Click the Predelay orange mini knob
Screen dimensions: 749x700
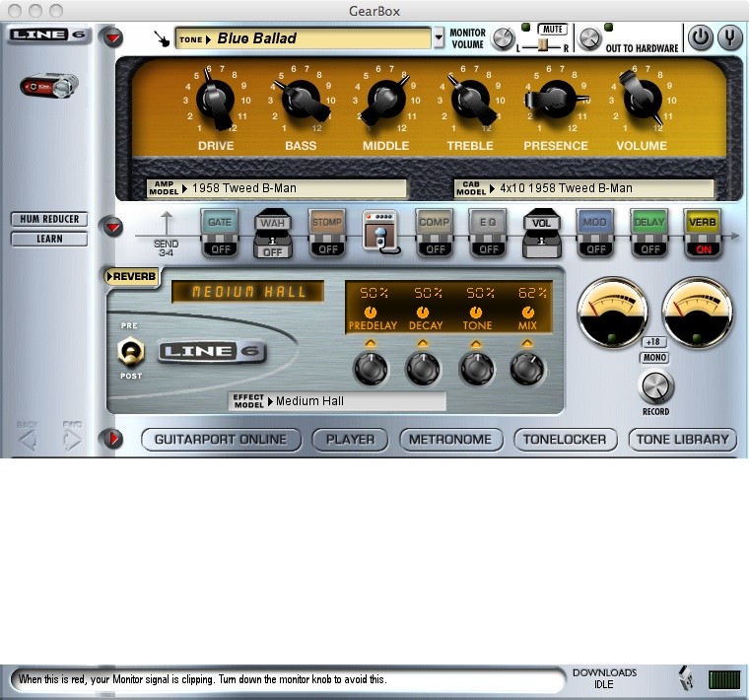coord(371,313)
